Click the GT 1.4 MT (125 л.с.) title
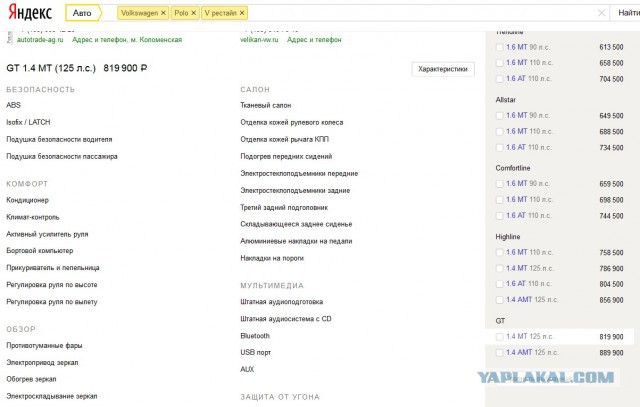640x407 pixels. click(x=51, y=68)
